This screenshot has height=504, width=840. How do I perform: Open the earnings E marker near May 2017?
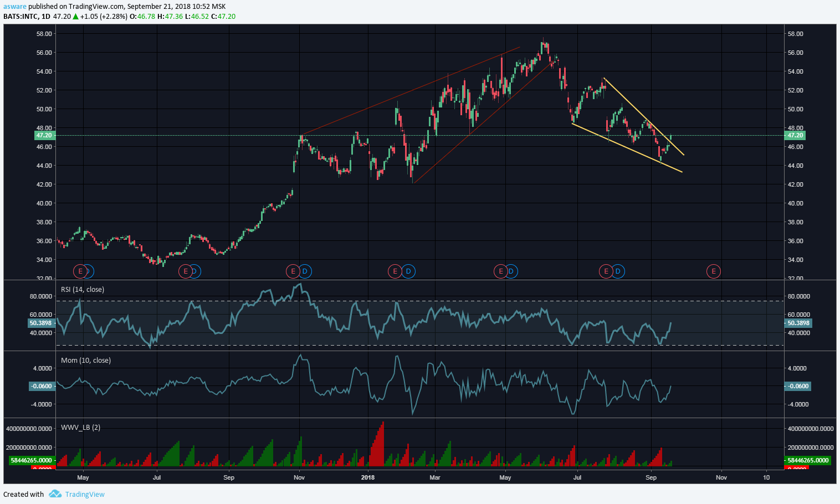[80, 271]
